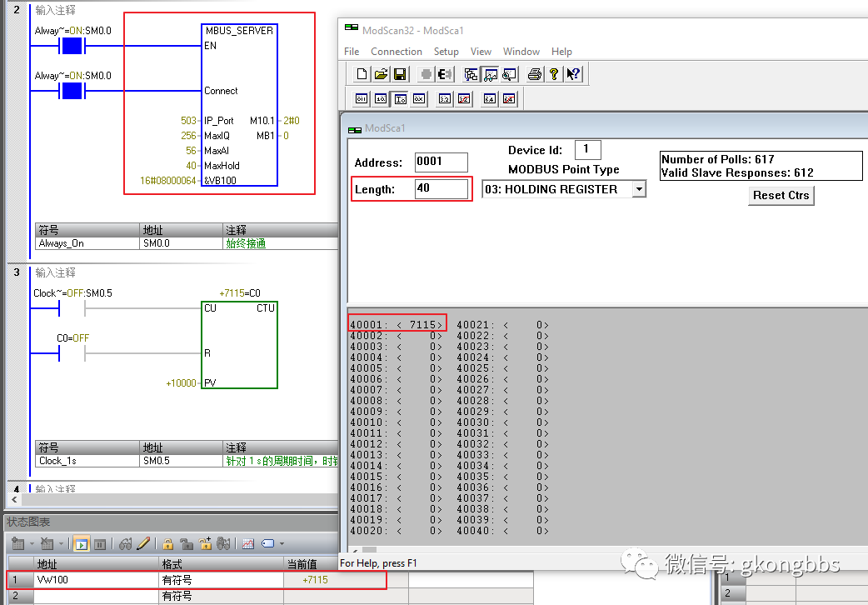The width and height of the screenshot is (868, 605).
Task: Toggle chart status play icon
Action: 82,544
